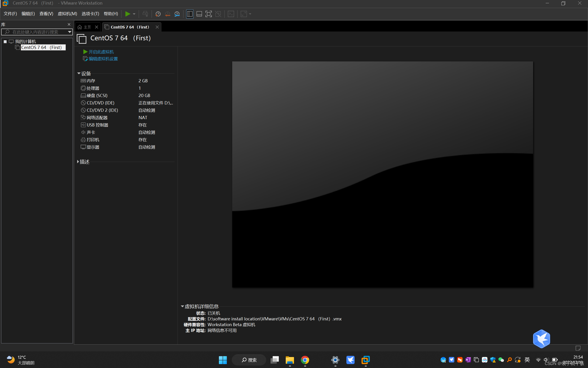The width and height of the screenshot is (588, 368).
Task: Open the library search dropdown arrow
Action: 70,32
